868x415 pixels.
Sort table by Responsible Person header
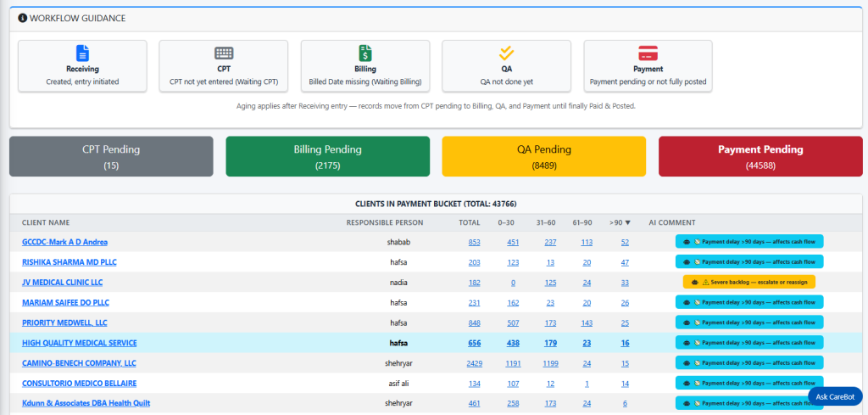click(x=385, y=222)
